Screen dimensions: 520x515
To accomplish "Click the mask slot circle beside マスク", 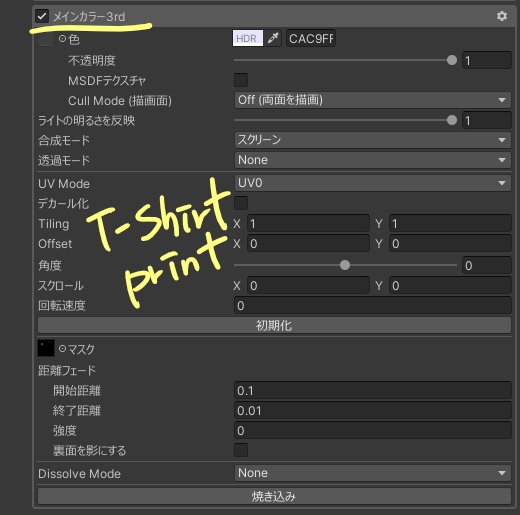I will pos(62,349).
